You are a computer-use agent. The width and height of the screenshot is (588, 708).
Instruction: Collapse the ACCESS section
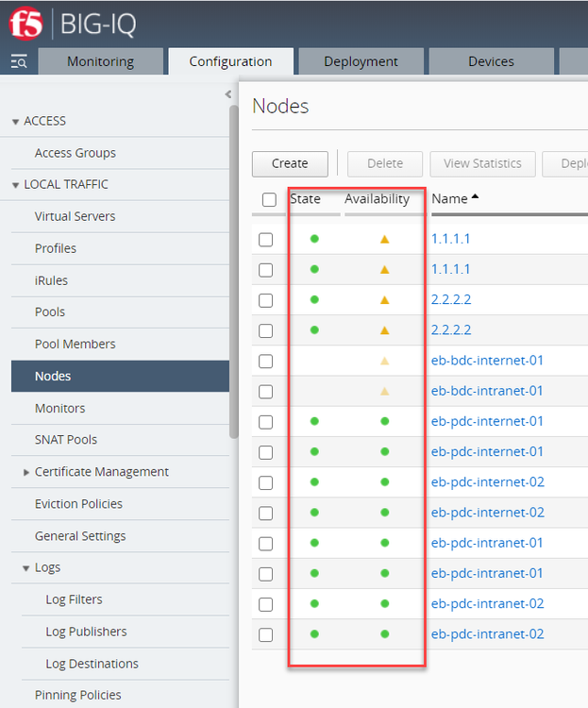pyautogui.click(x=16, y=122)
